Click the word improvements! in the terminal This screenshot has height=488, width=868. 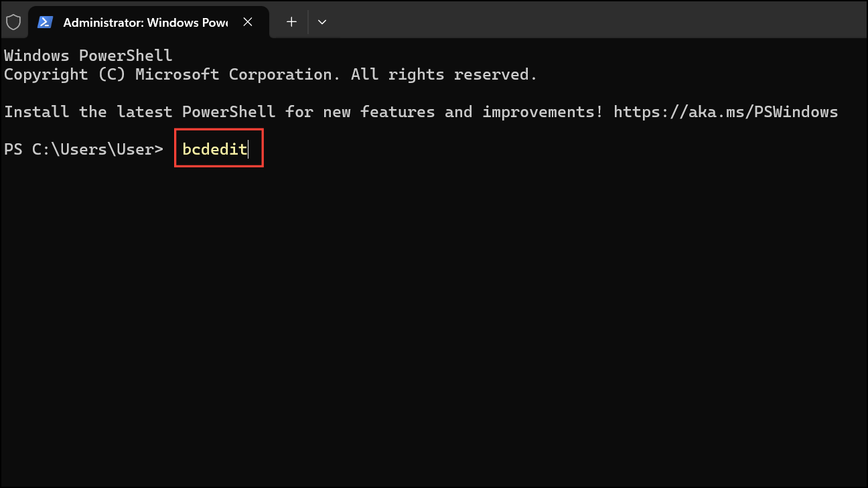(x=542, y=112)
